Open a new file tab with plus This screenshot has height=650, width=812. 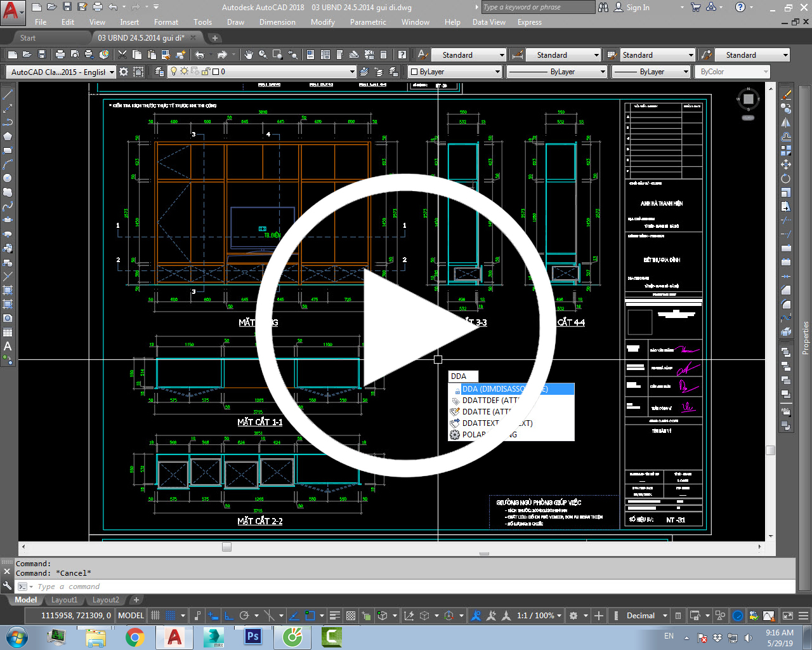pyautogui.click(x=214, y=38)
